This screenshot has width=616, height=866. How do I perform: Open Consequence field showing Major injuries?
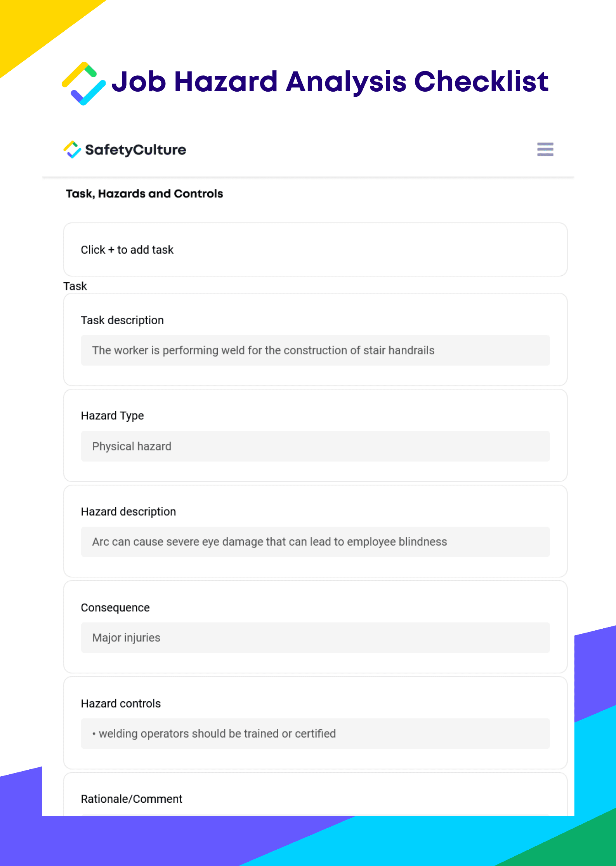(315, 638)
